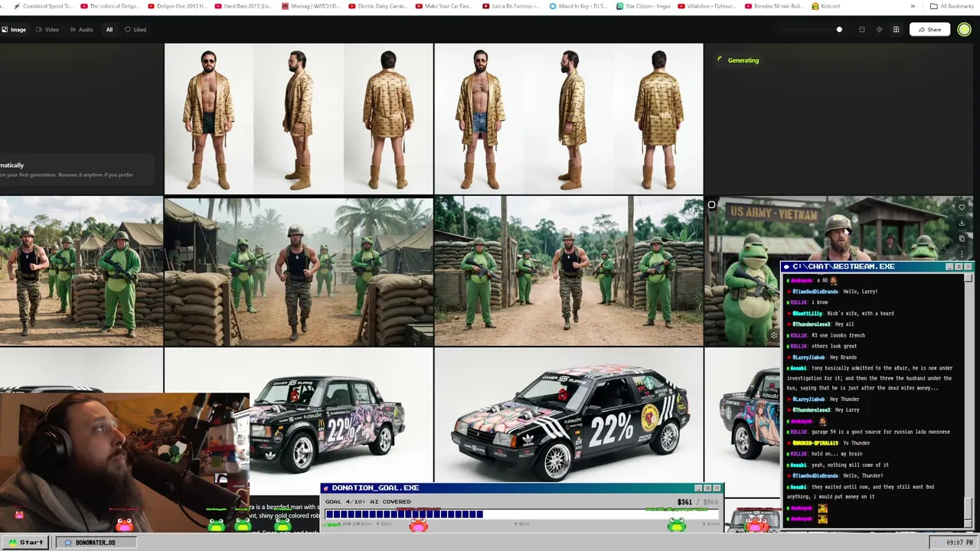Image resolution: width=980 pixels, height=551 pixels.
Task: Tick the select checkbox on the US Army Vietnam image
Action: pos(711,204)
